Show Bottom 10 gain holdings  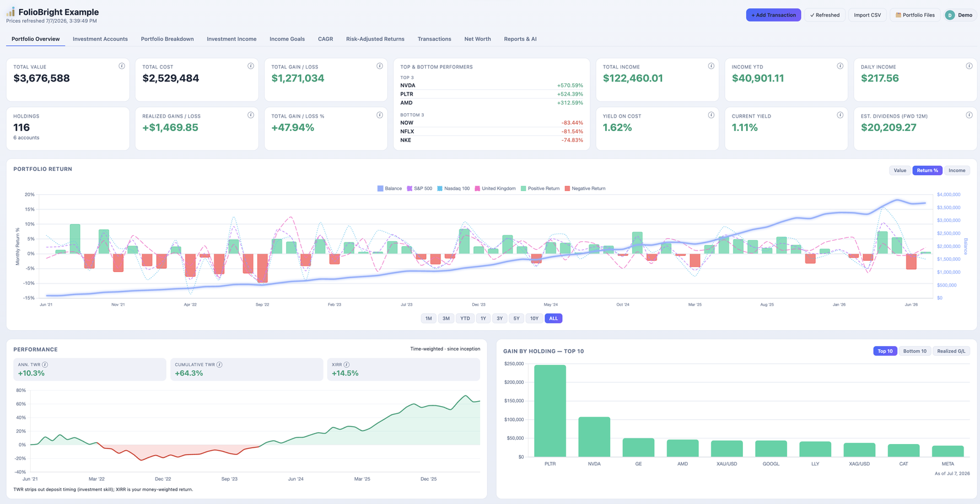click(914, 351)
